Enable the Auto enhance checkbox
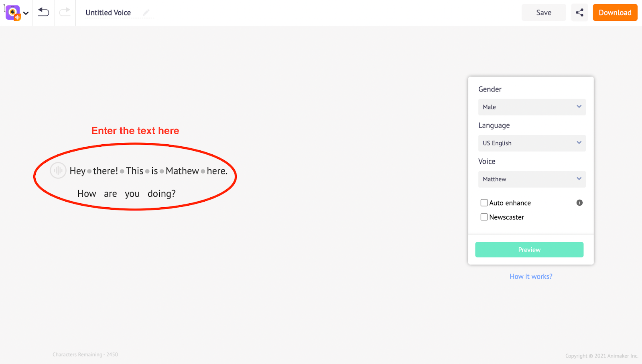The image size is (642, 364). pyautogui.click(x=484, y=203)
